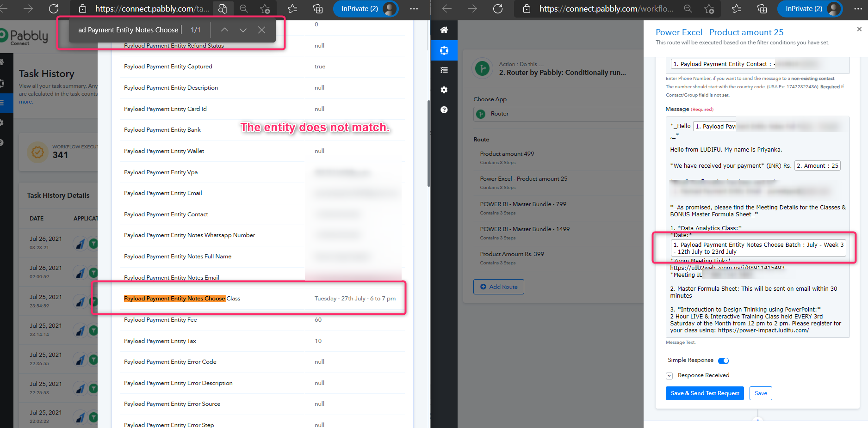Click Save & Send Test Request
This screenshot has width=868, height=428.
click(x=704, y=393)
